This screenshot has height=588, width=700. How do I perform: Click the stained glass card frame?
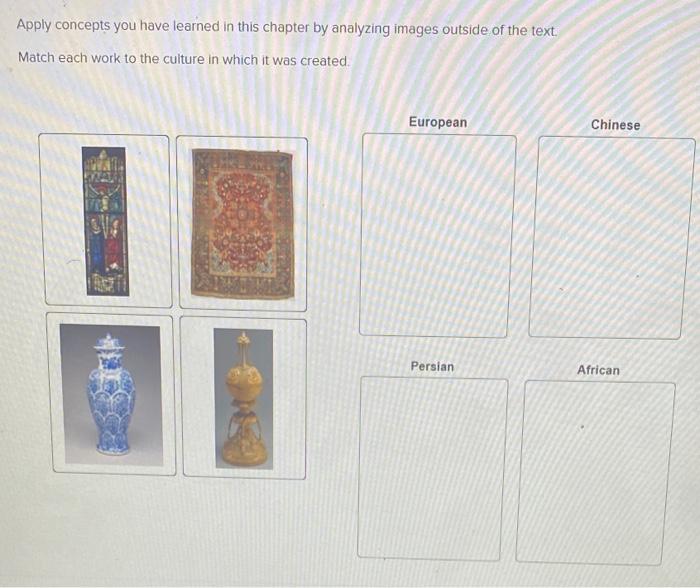tap(105, 221)
